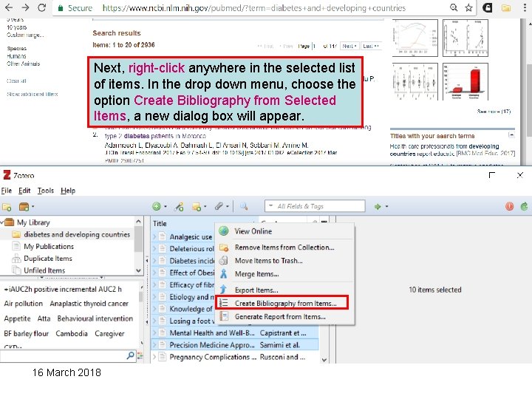Open the Tools menu in Zotero
The width and height of the screenshot is (532, 399).
pyautogui.click(x=46, y=191)
